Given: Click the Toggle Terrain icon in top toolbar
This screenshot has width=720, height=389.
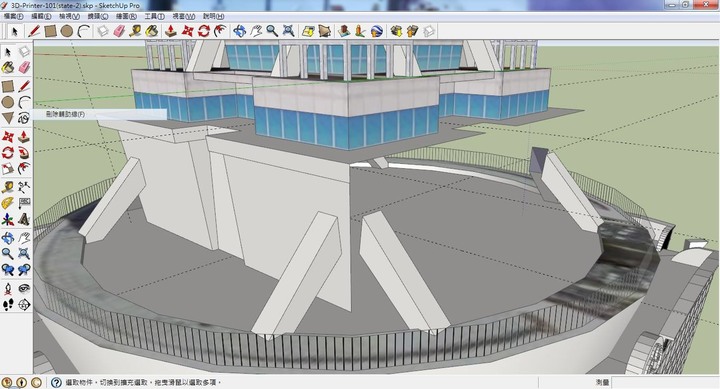Looking at the screenshot, I should [x=325, y=31].
